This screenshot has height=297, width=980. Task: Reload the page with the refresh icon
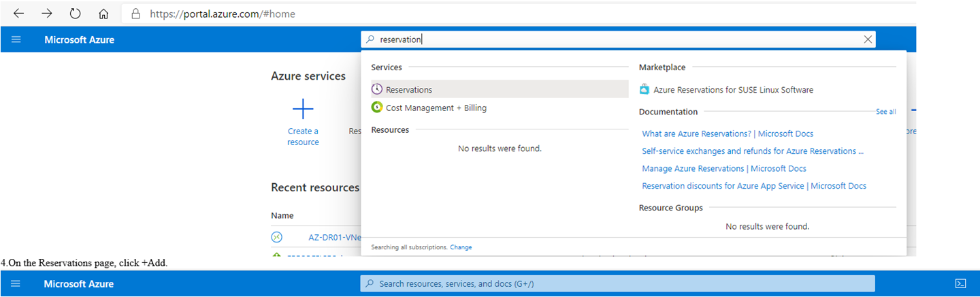75,14
